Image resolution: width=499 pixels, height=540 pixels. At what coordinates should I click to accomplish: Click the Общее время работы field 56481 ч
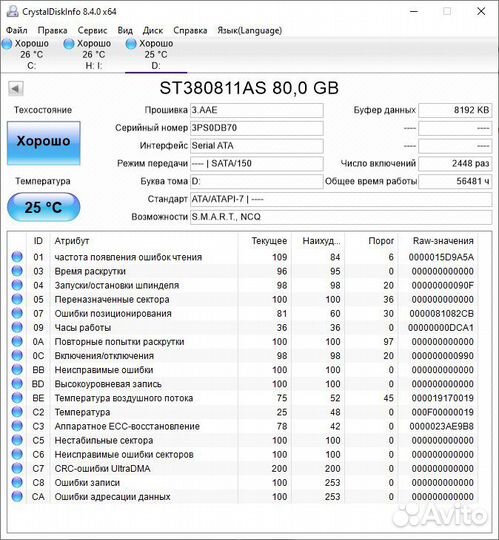click(x=455, y=181)
